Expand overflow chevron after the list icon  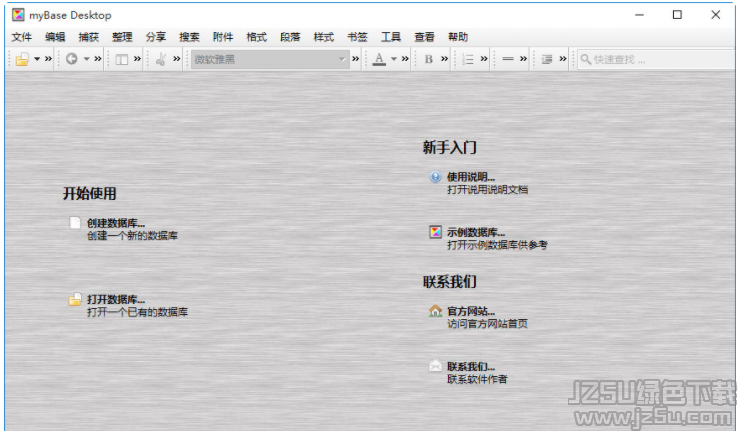484,59
